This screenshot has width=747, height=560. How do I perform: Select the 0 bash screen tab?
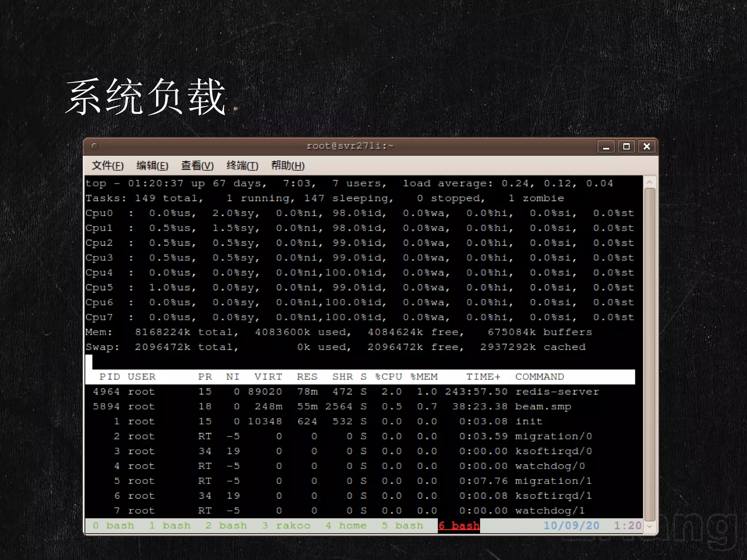pyautogui.click(x=113, y=526)
